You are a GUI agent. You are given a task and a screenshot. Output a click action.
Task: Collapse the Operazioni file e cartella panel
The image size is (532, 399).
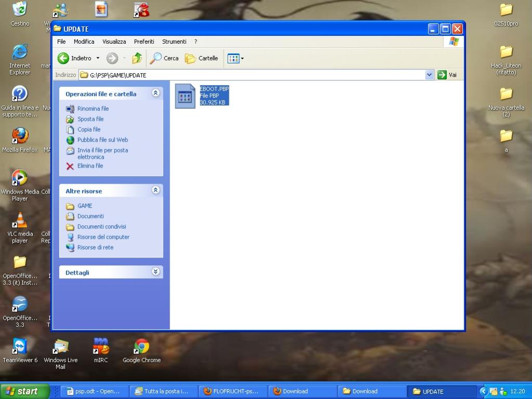tap(155, 93)
